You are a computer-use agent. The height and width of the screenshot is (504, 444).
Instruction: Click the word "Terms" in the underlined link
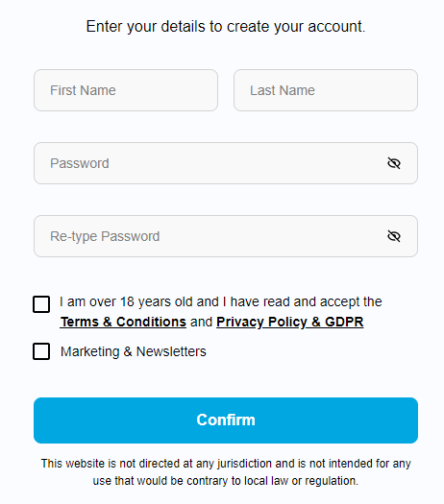(80, 322)
